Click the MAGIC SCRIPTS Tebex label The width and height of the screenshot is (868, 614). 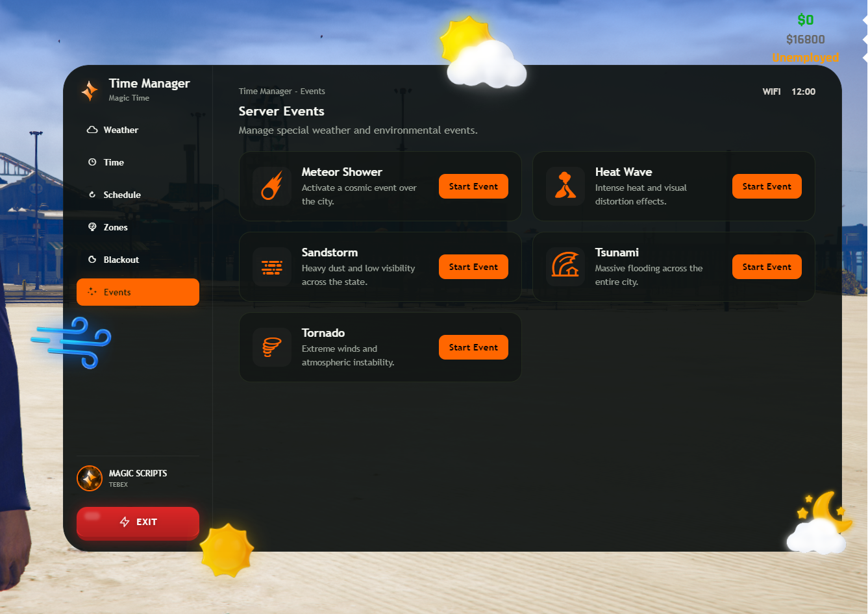click(138, 478)
